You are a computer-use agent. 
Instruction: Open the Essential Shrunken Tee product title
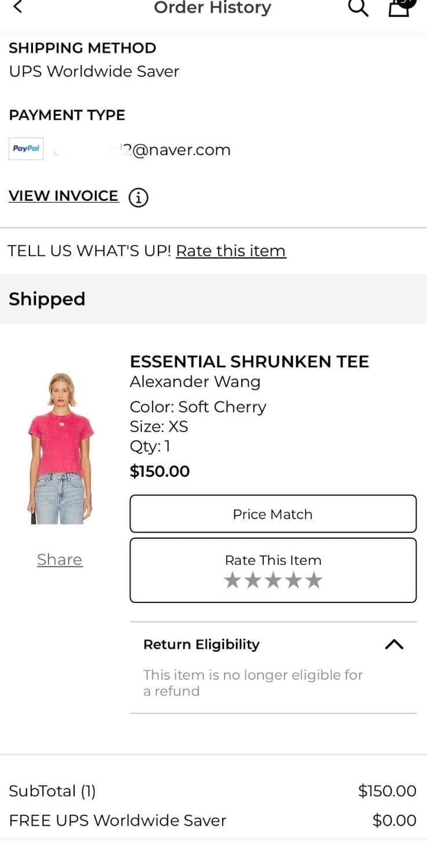(x=249, y=362)
